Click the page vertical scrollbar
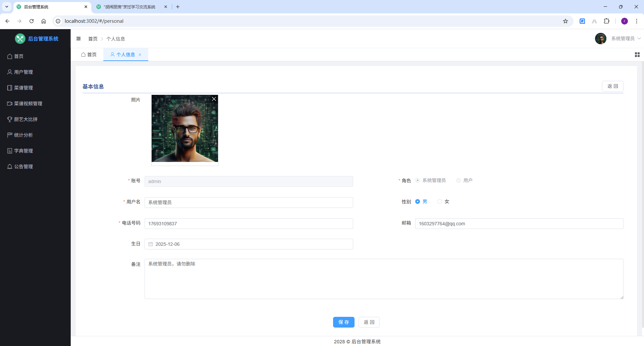Viewport: 644px width, 346px height. coord(642,194)
